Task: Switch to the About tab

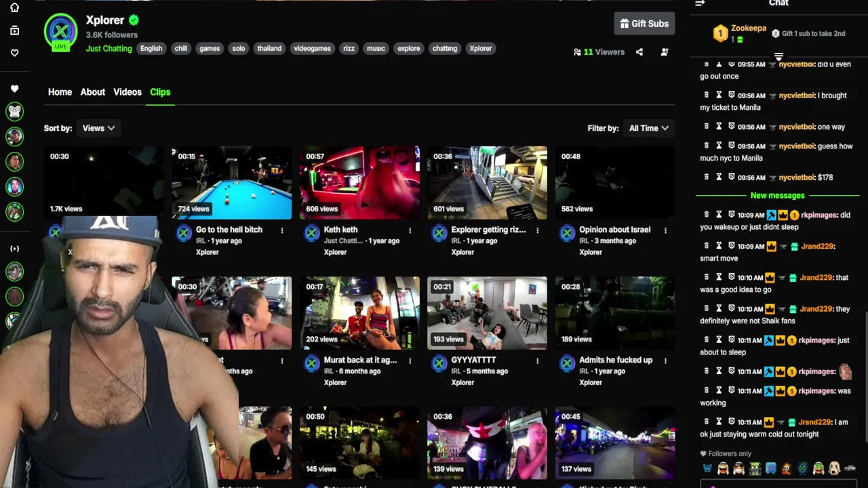Action: tap(93, 92)
